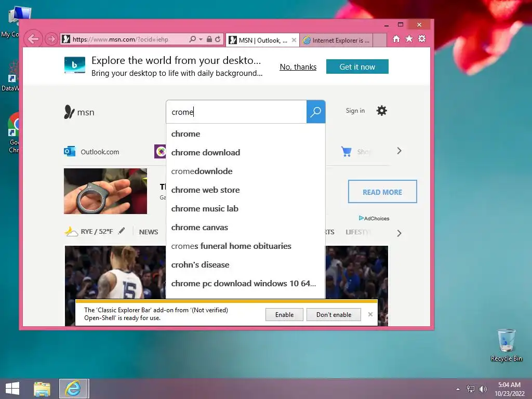This screenshot has height=399, width=532.
Task: Open a new blank tab button
Action: [380, 41]
